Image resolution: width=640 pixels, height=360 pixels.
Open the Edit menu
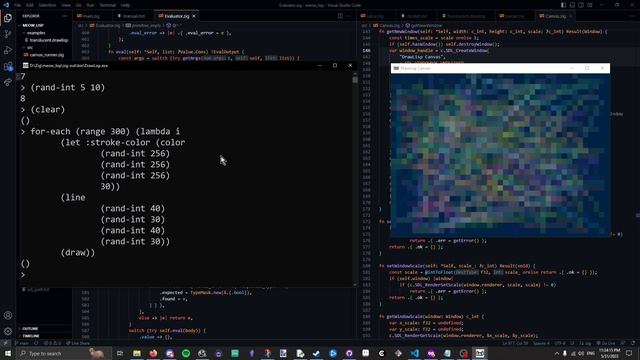(30, 5)
